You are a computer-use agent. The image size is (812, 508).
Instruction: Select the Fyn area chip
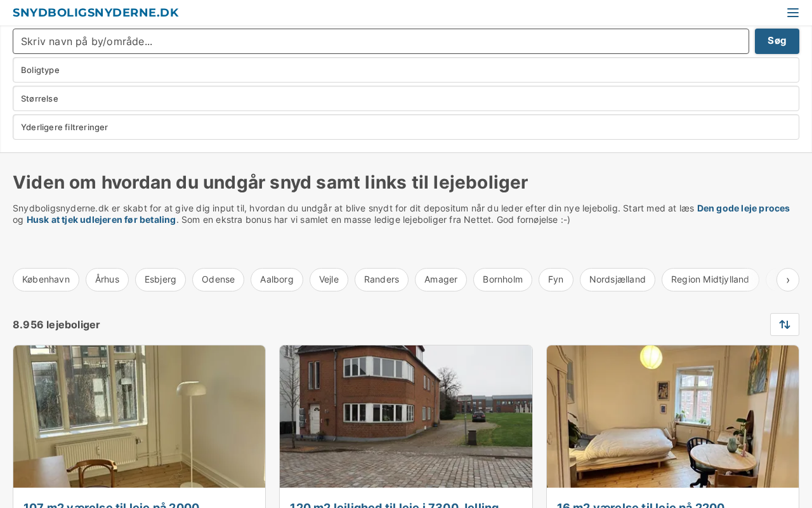pyautogui.click(x=556, y=279)
